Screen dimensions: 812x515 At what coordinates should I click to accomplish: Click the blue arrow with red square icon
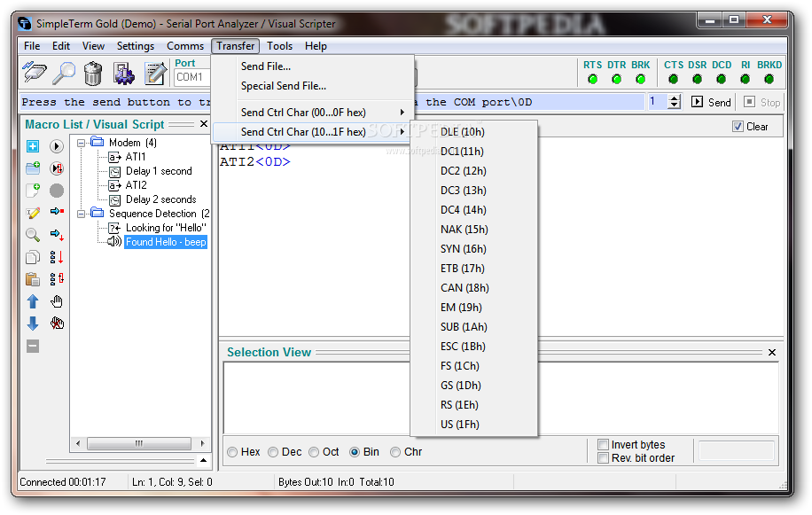coord(57,211)
